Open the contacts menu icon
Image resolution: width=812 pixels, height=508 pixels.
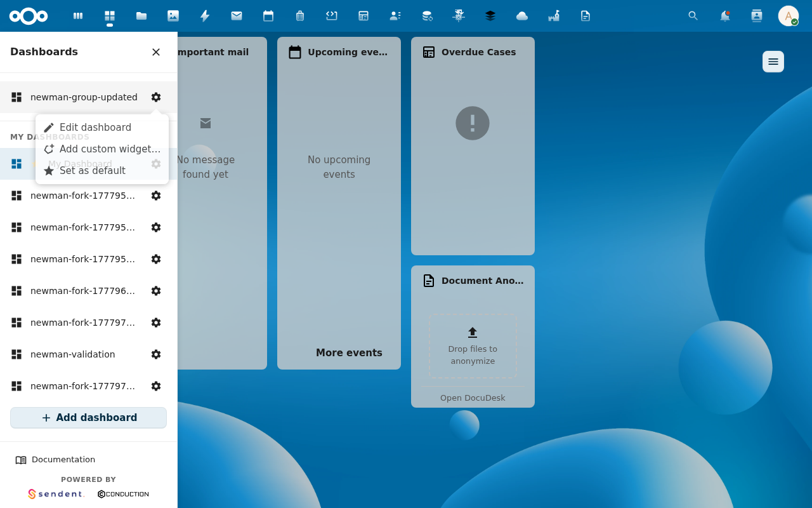click(x=757, y=16)
